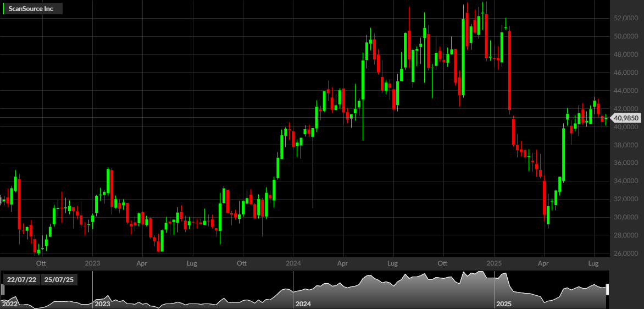Grab the right handle of the range navigator
This screenshot has width=644, height=309.
coord(607,290)
